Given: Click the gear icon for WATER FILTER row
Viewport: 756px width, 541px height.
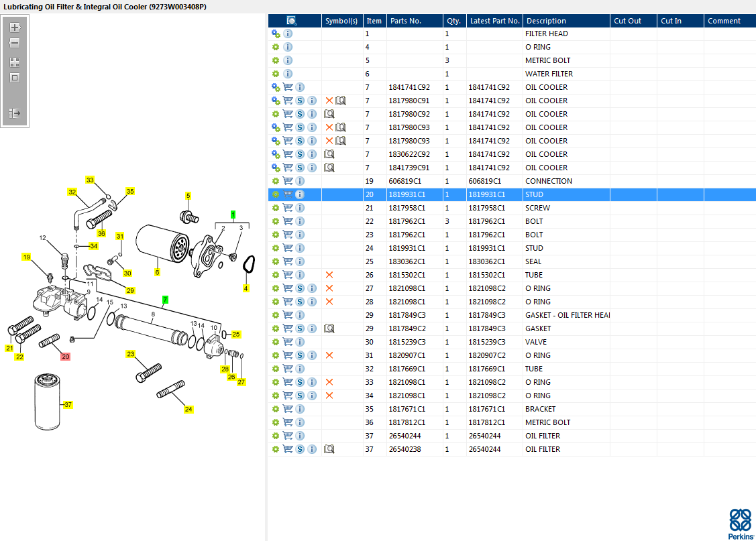Looking at the screenshot, I should 275,74.
